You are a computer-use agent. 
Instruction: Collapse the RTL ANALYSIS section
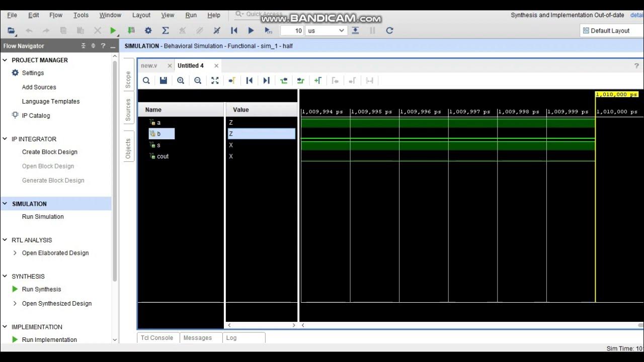[x=5, y=240]
